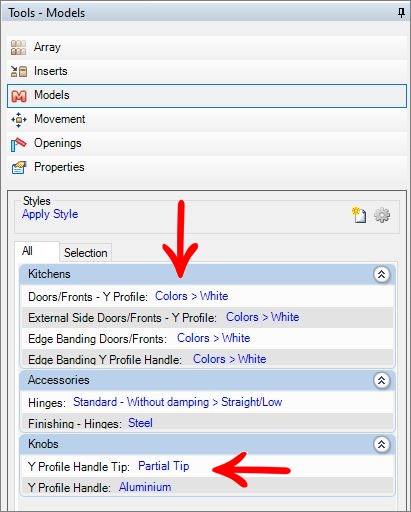This screenshot has height=512, width=411.
Task: Select the Properties tool icon
Action: click(19, 168)
